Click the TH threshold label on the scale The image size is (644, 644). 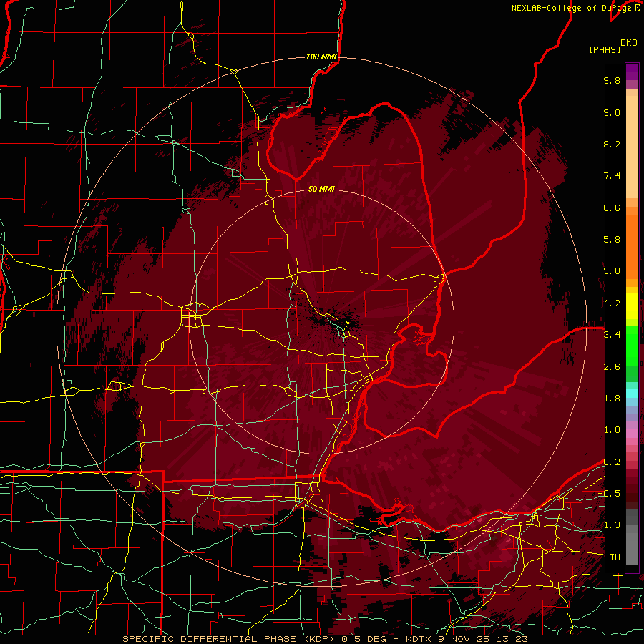coord(615,557)
